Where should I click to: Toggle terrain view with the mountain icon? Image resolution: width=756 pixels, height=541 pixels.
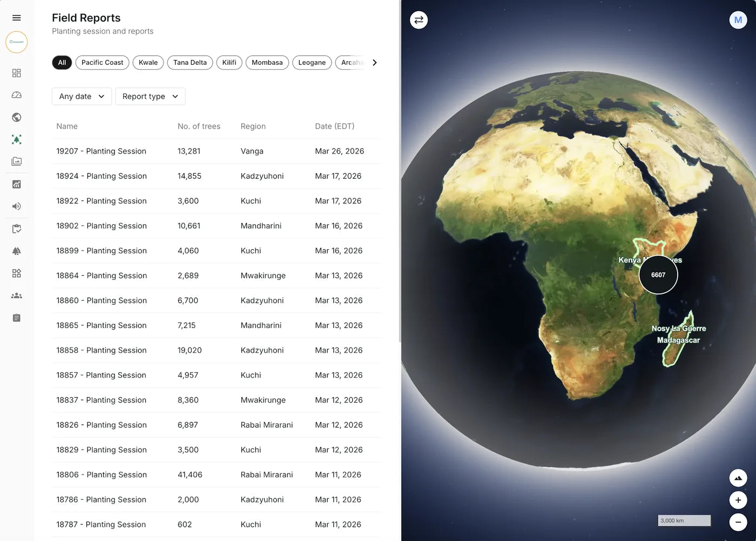738,478
